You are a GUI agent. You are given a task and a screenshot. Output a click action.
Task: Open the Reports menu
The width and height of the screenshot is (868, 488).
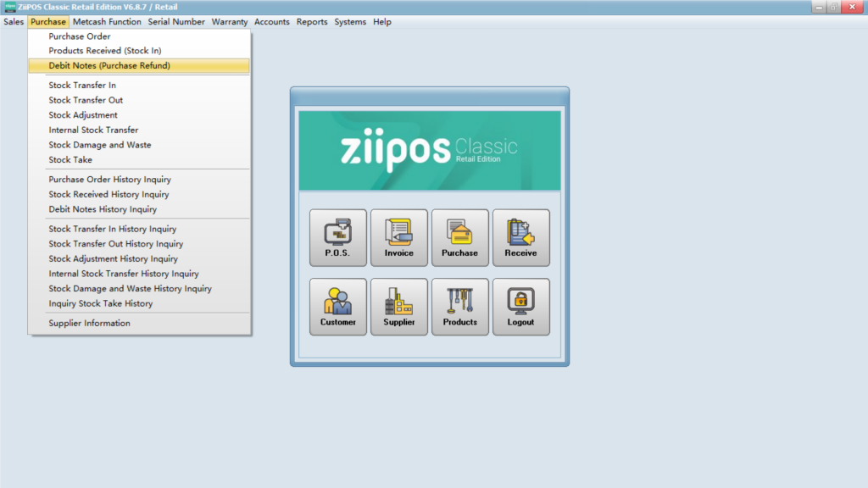coord(312,22)
